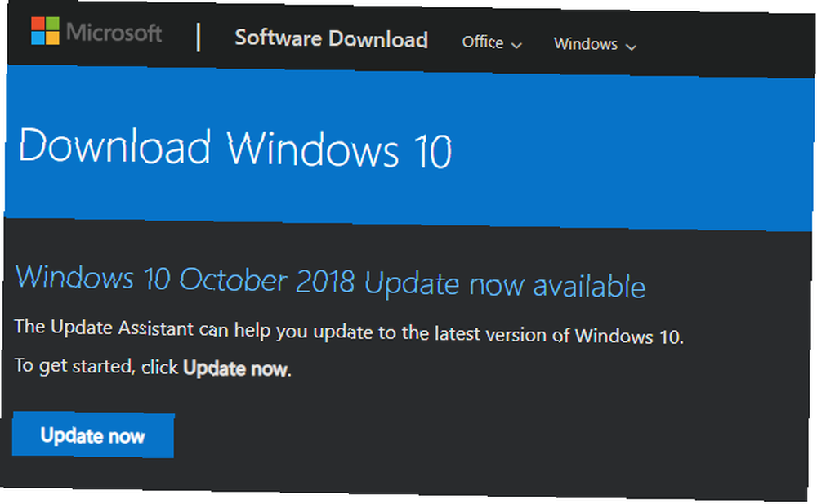Click the yellow square of Microsoft logo
This screenshot has width=817, height=504.
pyautogui.click(x=52, y=38)
